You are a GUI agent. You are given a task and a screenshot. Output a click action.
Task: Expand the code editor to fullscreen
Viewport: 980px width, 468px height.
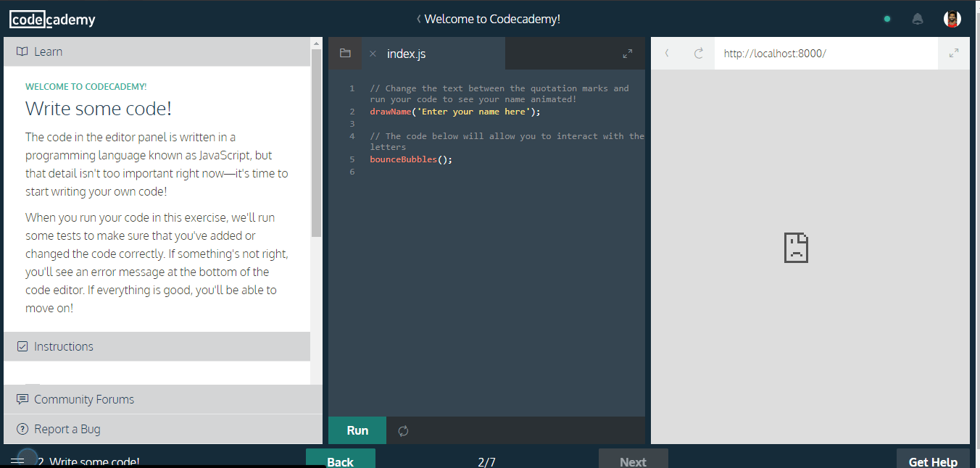(x=628, y=53)
